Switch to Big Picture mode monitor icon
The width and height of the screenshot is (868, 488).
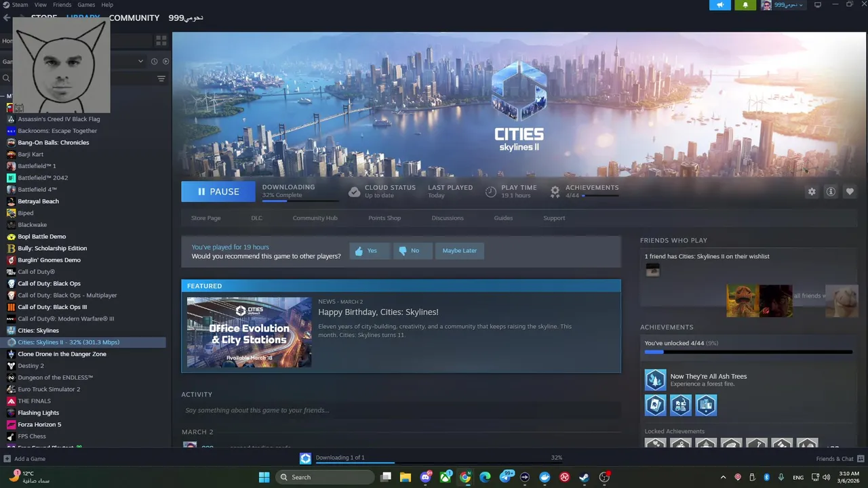click(817, 5)
